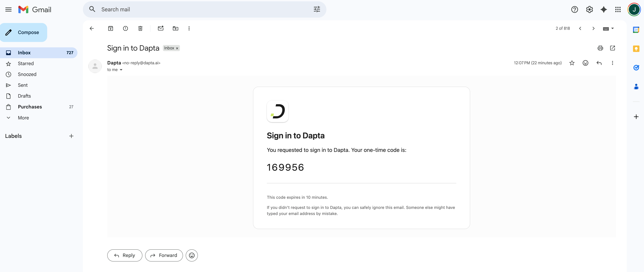Open the input tools dropdown
The height and width of the screenshot is (272, 644).
click(x=613, y=28)
